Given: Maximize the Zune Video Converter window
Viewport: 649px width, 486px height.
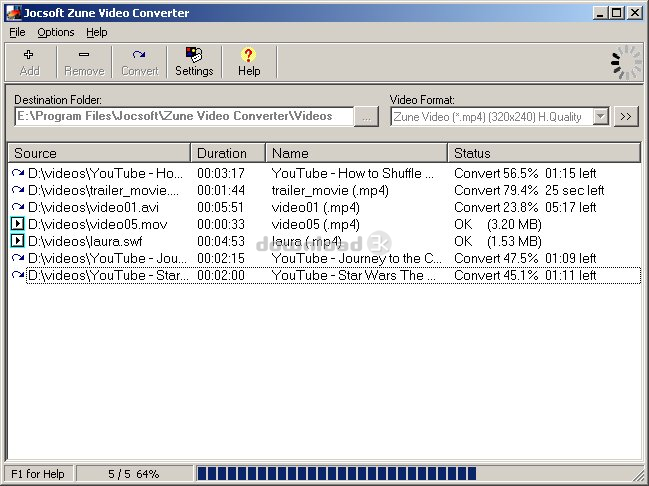Looking at the screenshot, I should tap(616, 12).
